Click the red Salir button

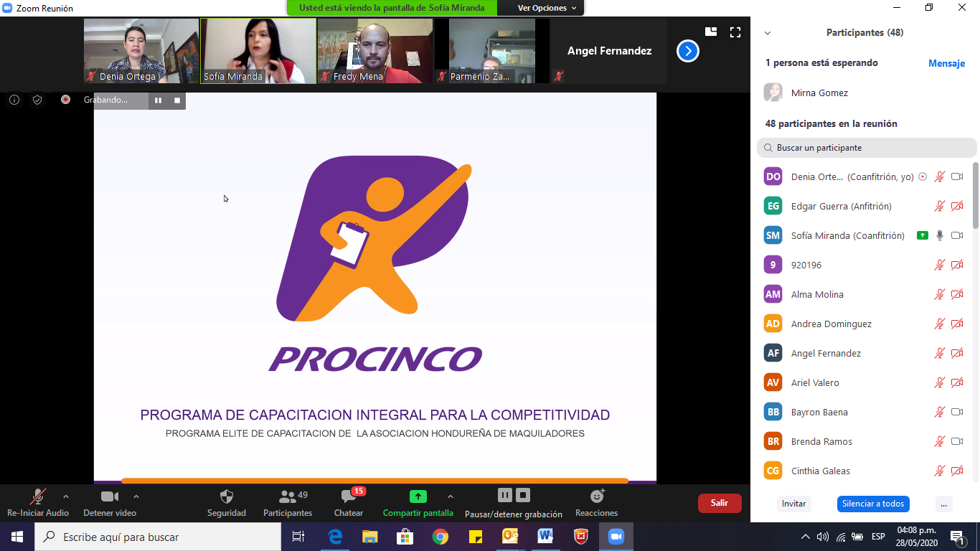[720, 503]
